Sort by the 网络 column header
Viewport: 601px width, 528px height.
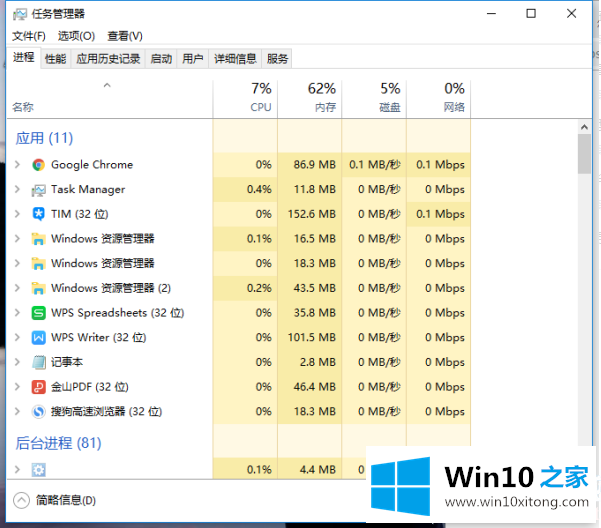pyautogui.click(x=438, y=98)
